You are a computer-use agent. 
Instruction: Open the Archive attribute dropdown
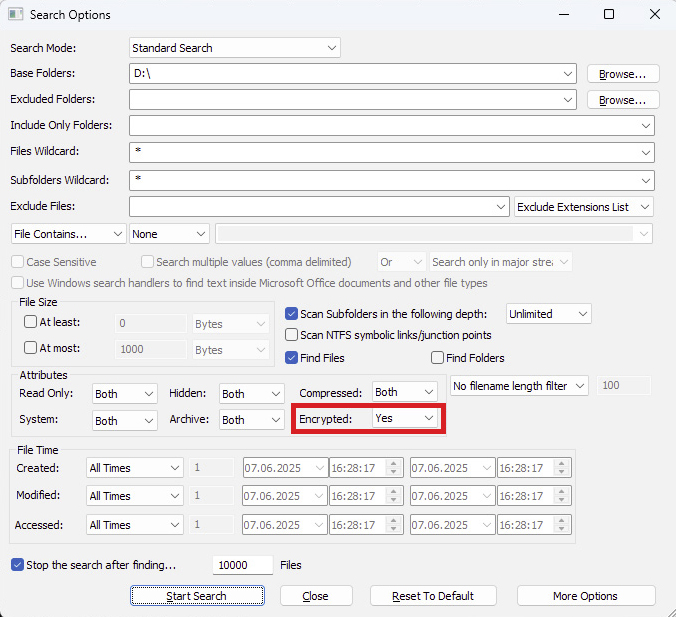(251, 420)
